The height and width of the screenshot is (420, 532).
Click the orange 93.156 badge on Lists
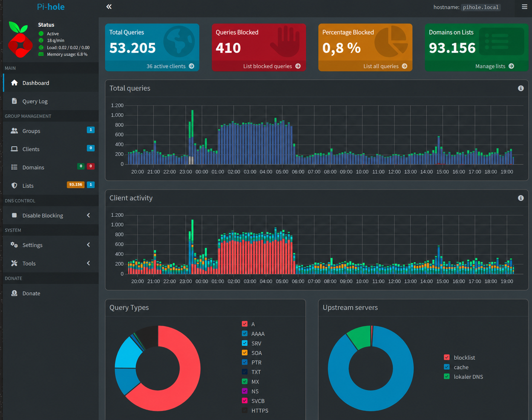click(x=75, y=185)
